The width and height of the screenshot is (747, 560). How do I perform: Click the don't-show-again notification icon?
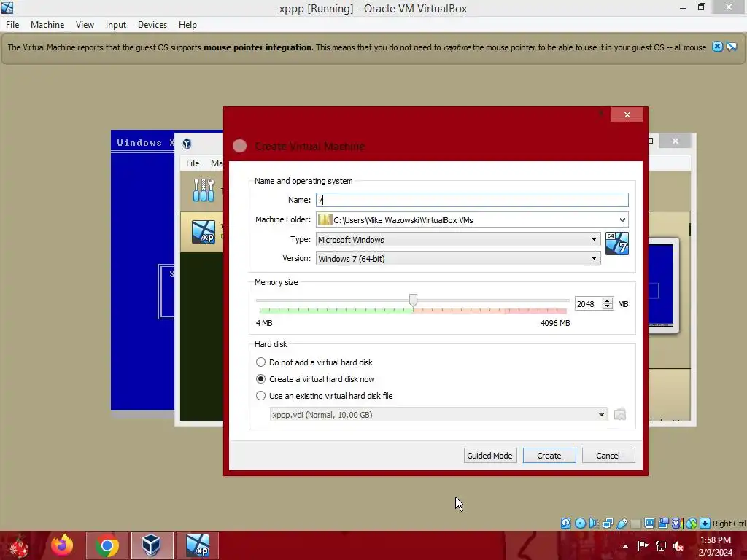(732, 47)
